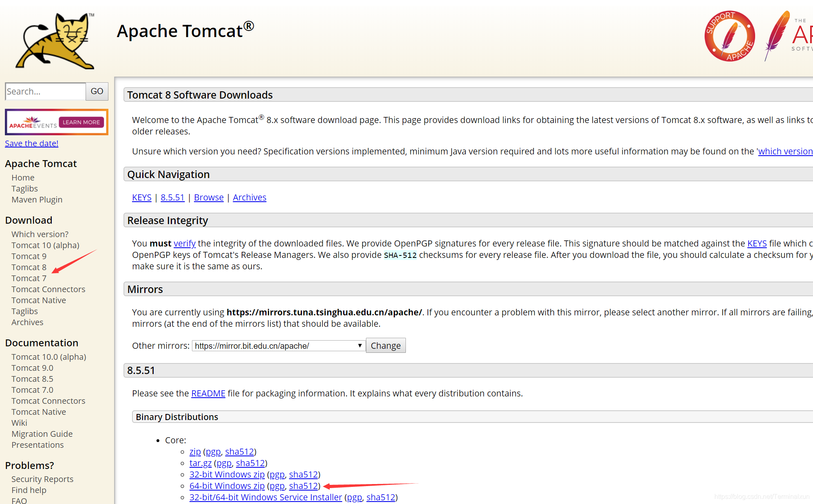
Task: Click the Apache Events Learn More banner
Action: (x=57, y=122)
